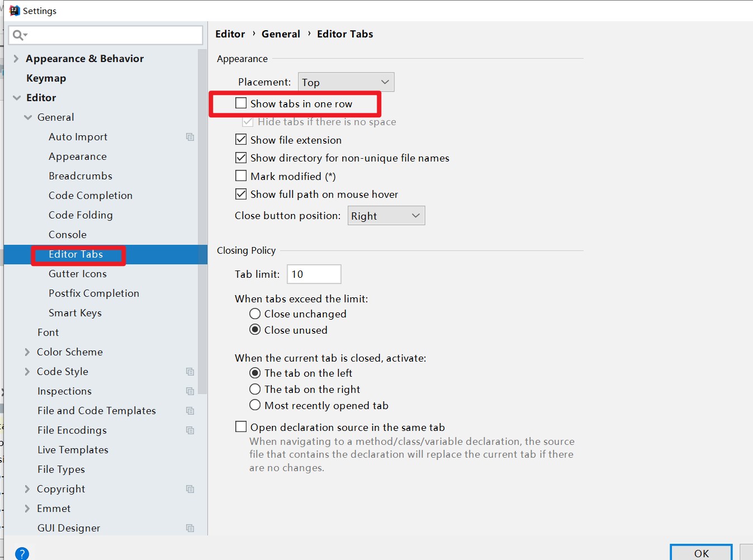
Task: Click the project-level icon beside Auto Import
Action: [x=190, y=137]
